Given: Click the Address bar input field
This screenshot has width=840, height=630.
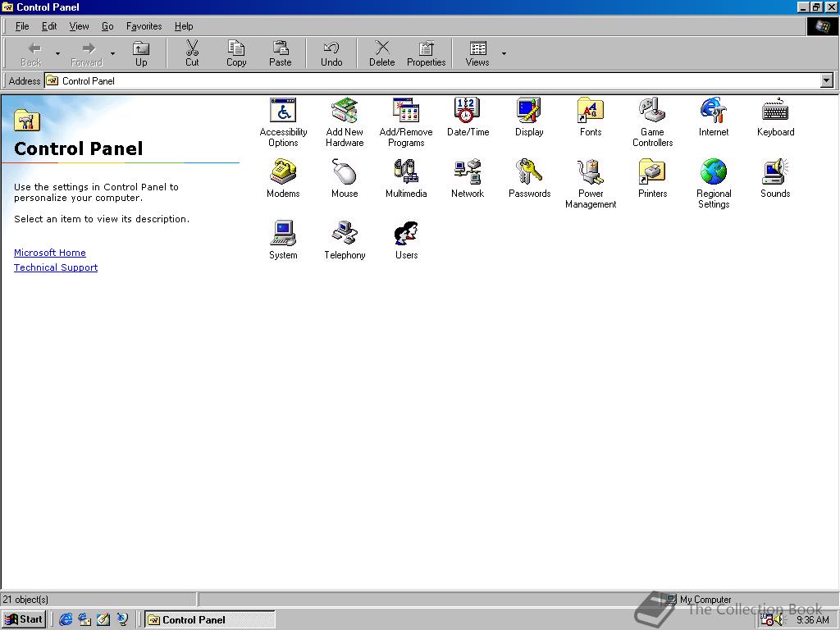Looking at the screenshot, I should tap(432, 81).
